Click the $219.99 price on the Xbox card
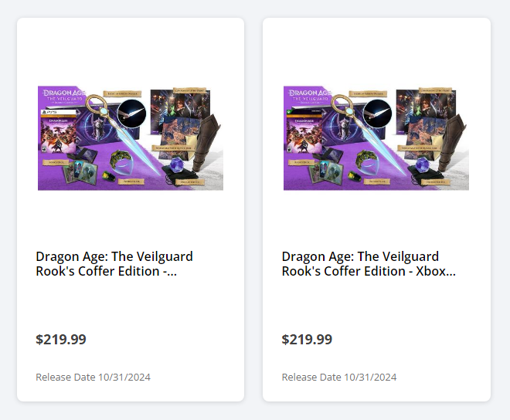This screenshot has height=420, width=510. (x=307, y=340)
